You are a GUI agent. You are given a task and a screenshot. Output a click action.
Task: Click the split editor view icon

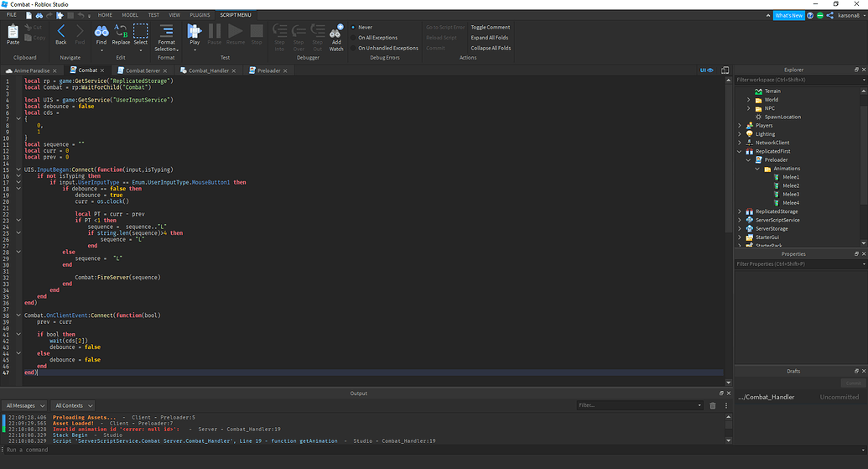pyautogui.click(x=725, y=70)
